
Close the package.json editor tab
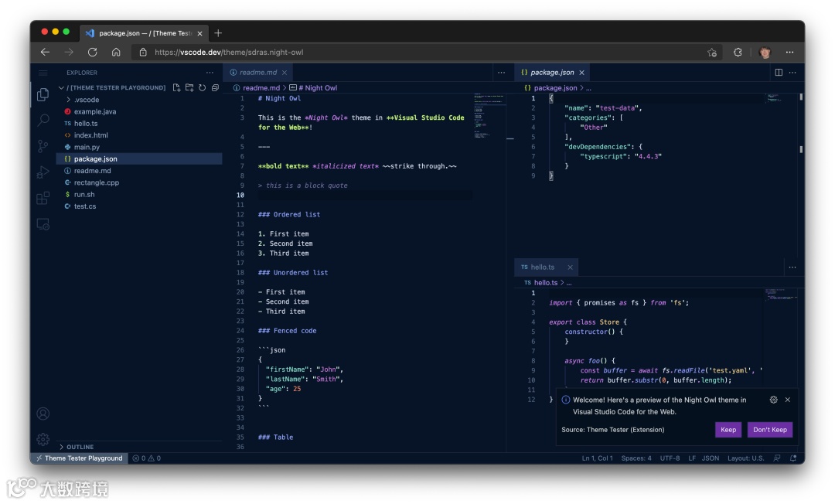tap(581, 73)
